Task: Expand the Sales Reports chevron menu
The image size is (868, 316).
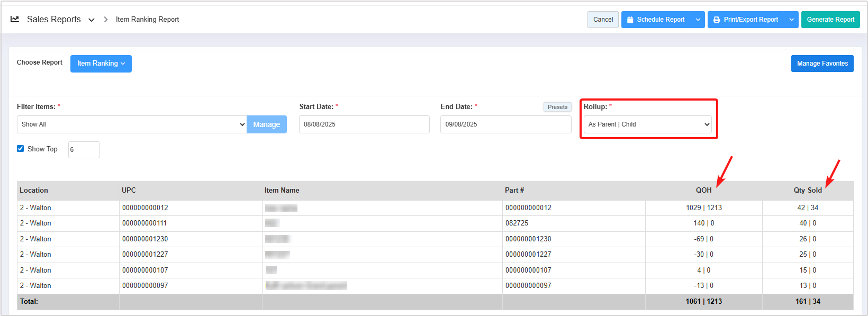Action: (x=92, y=20)
